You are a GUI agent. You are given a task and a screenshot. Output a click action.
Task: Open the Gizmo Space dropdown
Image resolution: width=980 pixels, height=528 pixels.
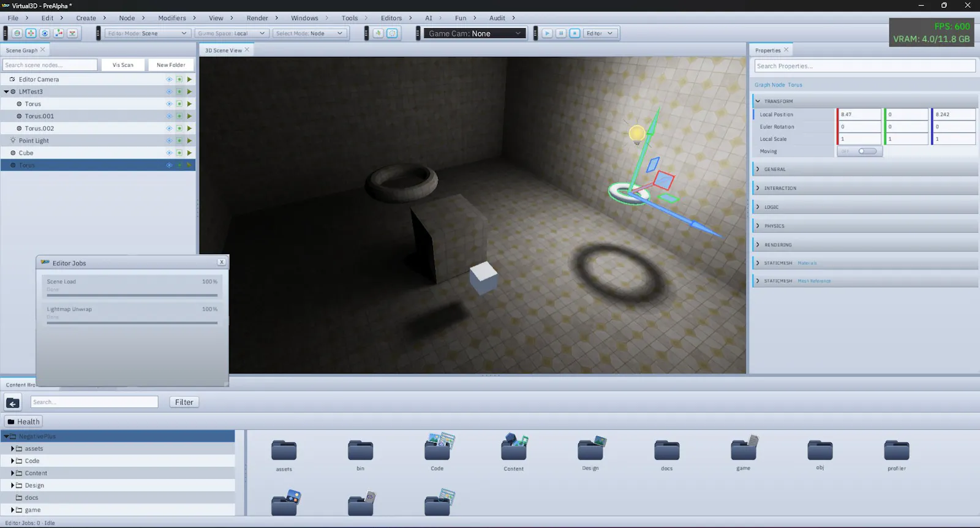click(232, 33)
